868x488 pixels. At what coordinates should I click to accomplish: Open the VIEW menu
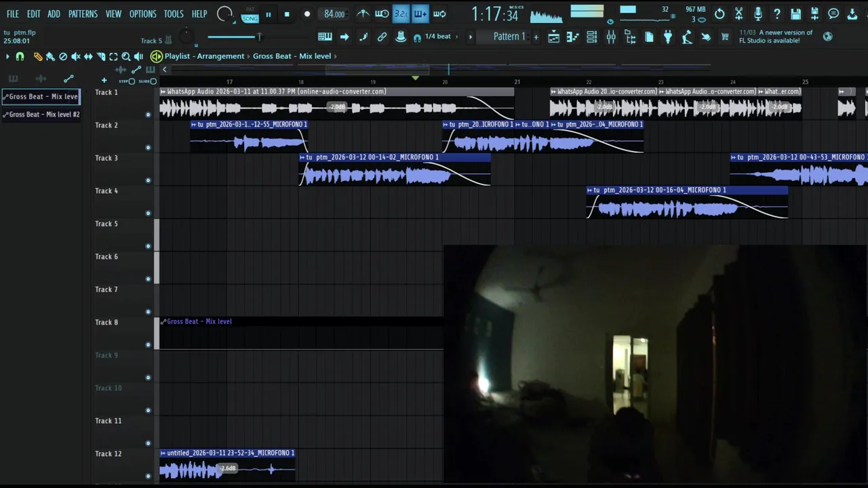point(113,14)
